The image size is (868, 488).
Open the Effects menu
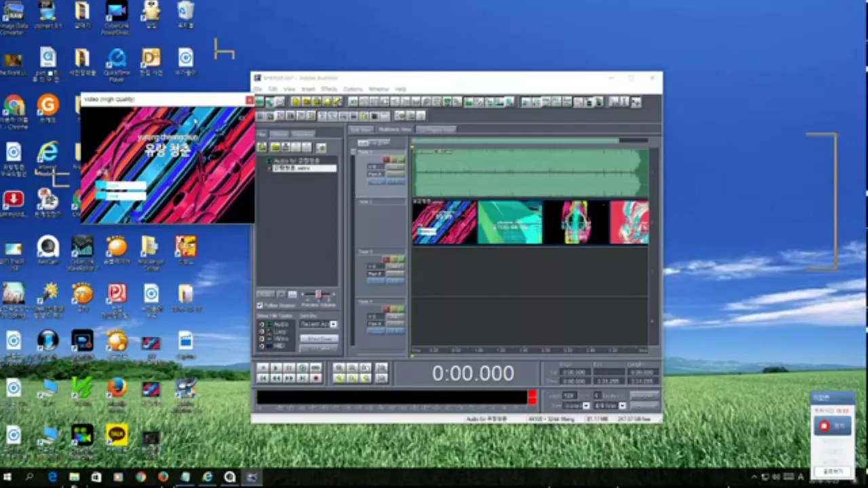pyautogui.click(x=329, y=89)
